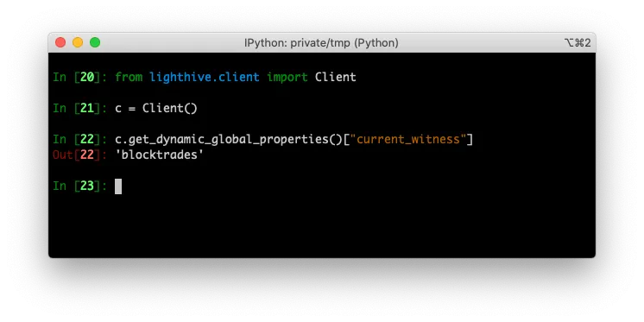Maximize the terminal with green button

pyautogui.click(x=95, y=42)
